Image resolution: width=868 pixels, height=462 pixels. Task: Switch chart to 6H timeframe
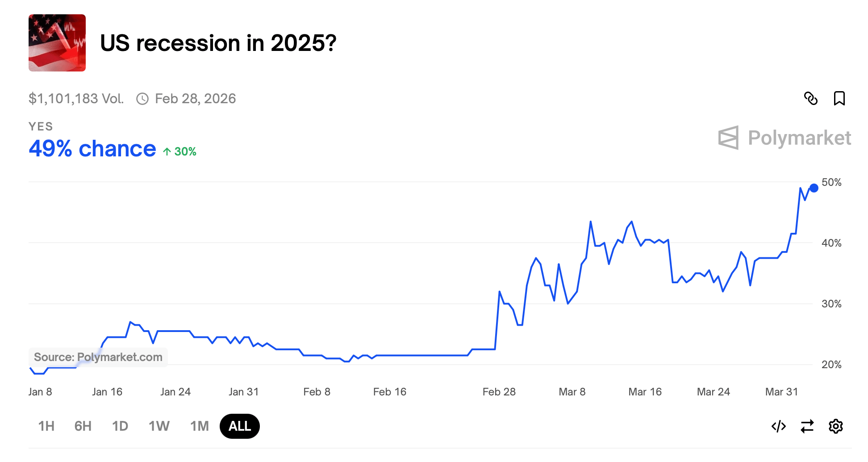click(82, 426)
